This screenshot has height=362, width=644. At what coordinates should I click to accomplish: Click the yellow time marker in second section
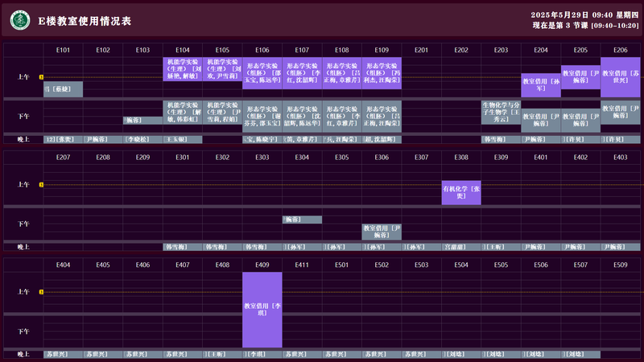point(41,185)
